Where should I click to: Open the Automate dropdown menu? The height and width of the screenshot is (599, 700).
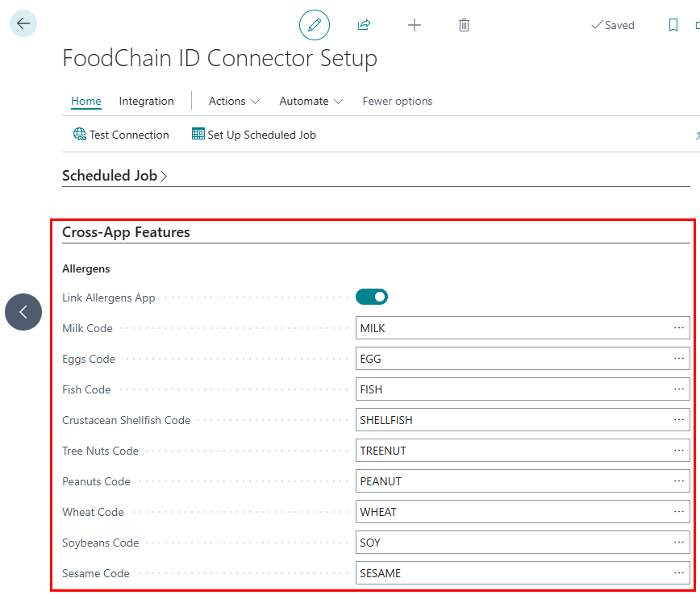(x=310, y=101)
